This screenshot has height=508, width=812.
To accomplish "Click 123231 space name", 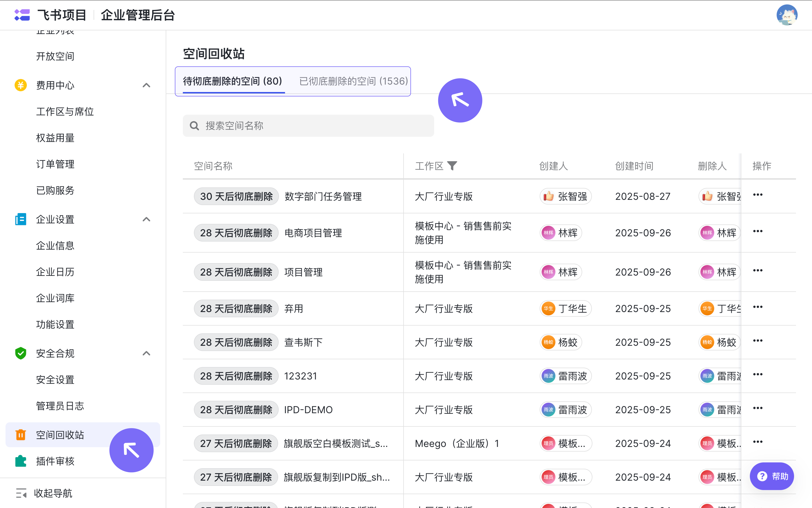I will point(301,376).
